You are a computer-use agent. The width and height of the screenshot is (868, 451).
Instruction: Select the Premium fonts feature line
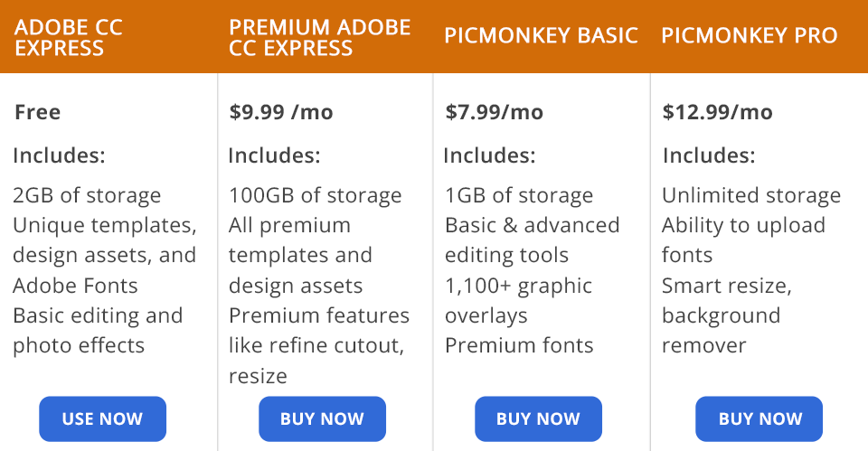click(x=519, y=345)
